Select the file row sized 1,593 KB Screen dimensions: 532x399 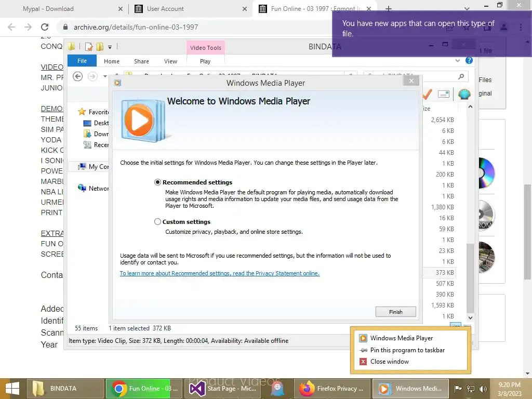(x=442, y=305)
